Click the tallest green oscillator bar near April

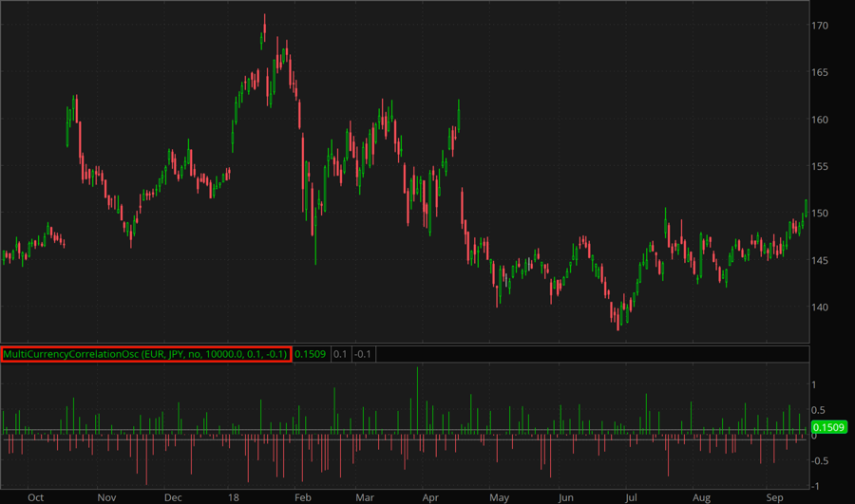(417, 399)
